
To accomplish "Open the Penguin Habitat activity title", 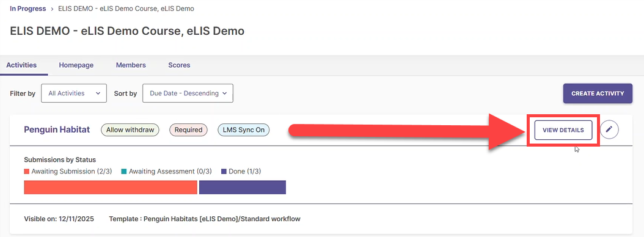I will click(57, 129).
